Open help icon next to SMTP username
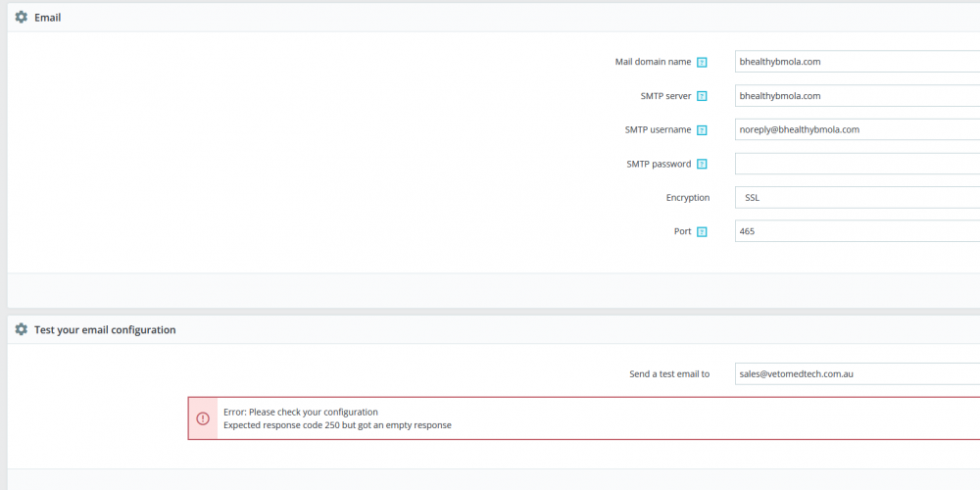Screen dimensions: 980x490 click(702, 130)
